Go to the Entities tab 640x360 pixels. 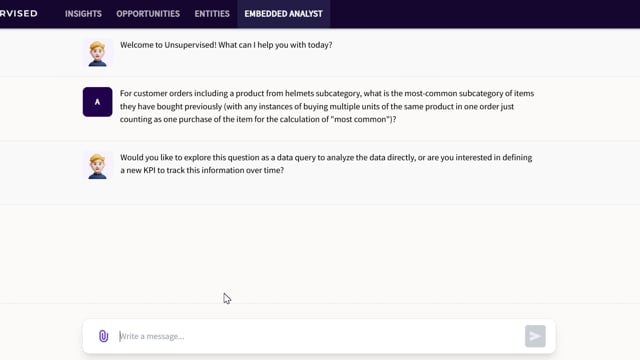[x=212, y=13]
